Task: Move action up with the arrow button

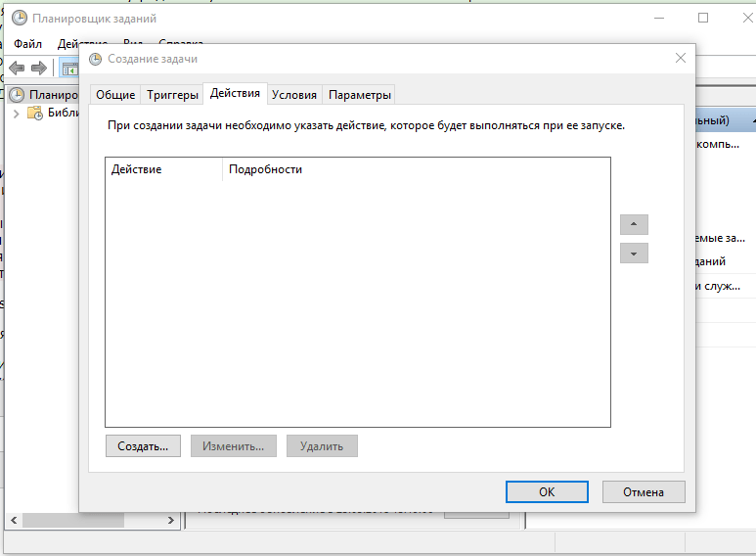Action: click(634, 224)
